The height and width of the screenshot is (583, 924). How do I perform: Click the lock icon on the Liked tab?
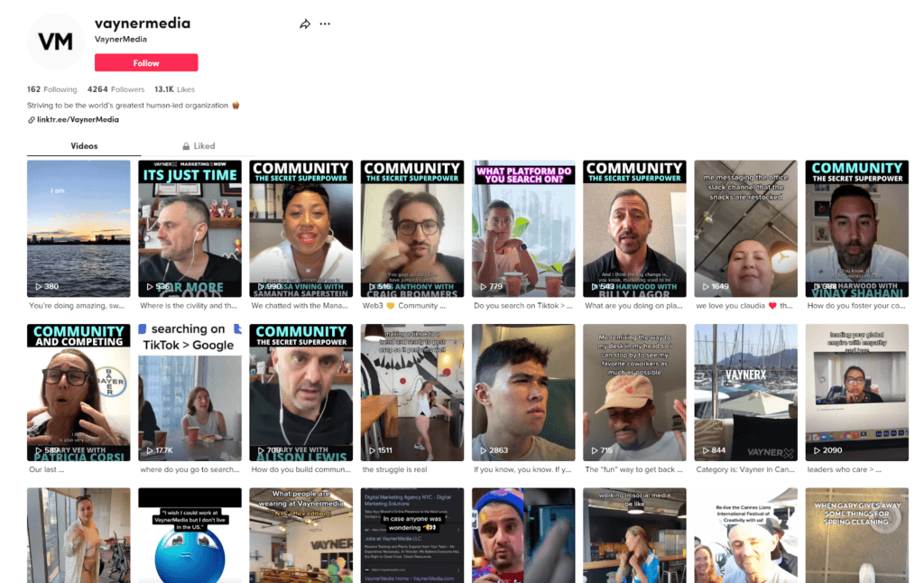tap(186, 146)
